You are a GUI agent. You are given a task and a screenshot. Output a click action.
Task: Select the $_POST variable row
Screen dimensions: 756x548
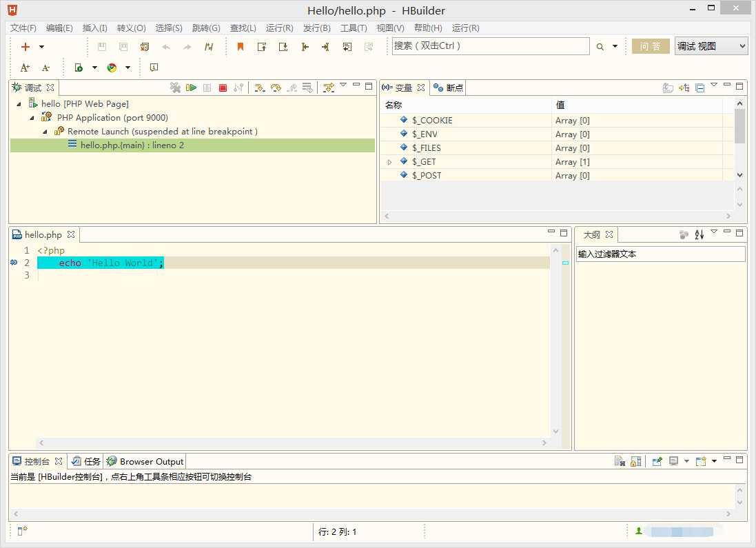tap(557, 176)
